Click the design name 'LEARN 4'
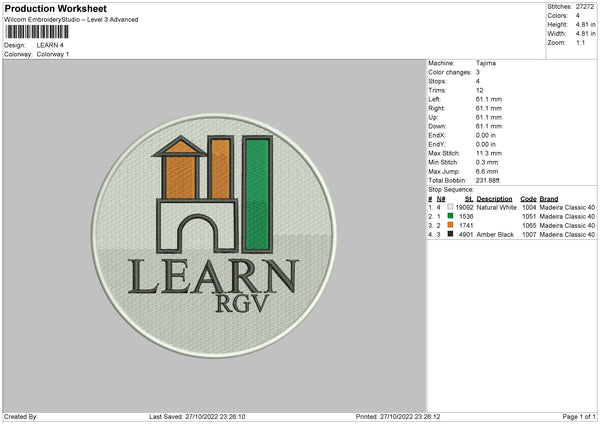 point(50,45)
